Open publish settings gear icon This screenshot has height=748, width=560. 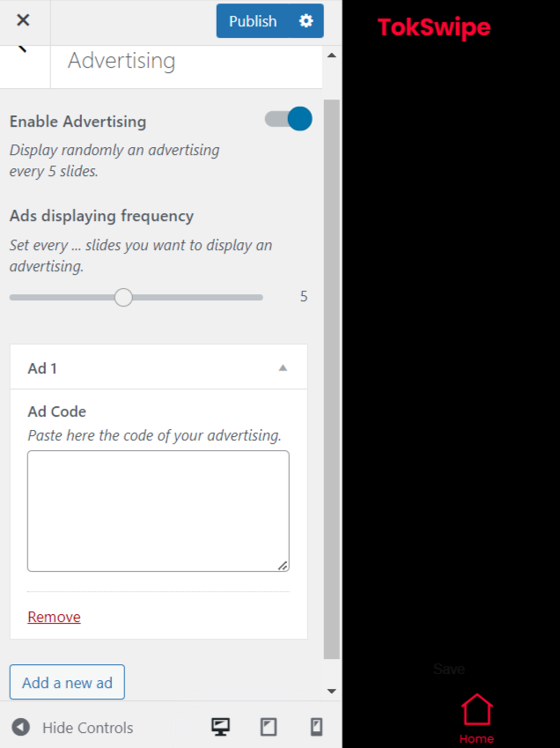pyautogui.click(x=306, y=21)
